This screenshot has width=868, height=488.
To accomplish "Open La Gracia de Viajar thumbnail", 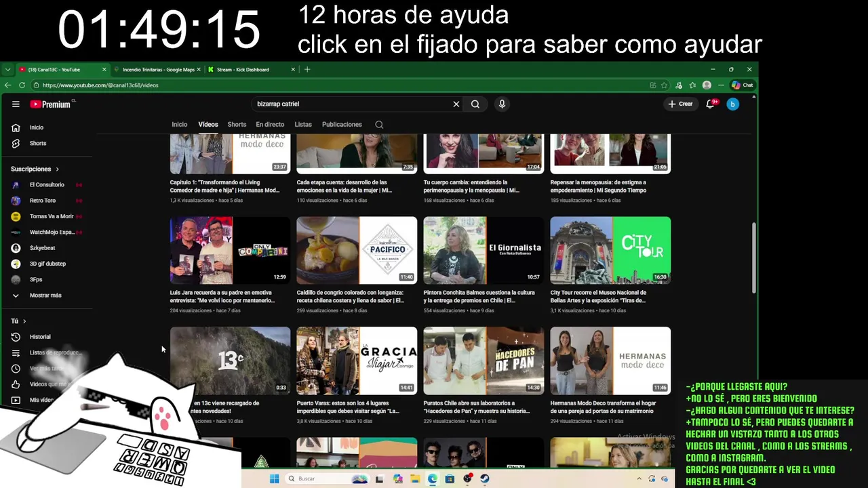I will (x=357, y=361).
